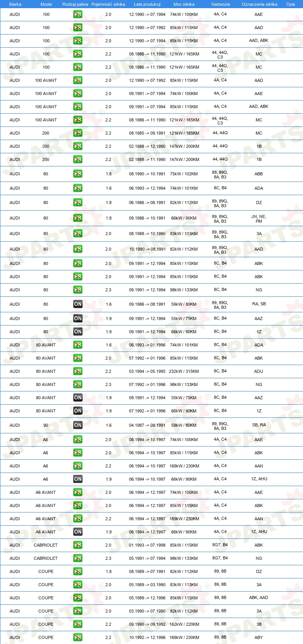Select the 'ABB' engine code cell

pos(259,174)
